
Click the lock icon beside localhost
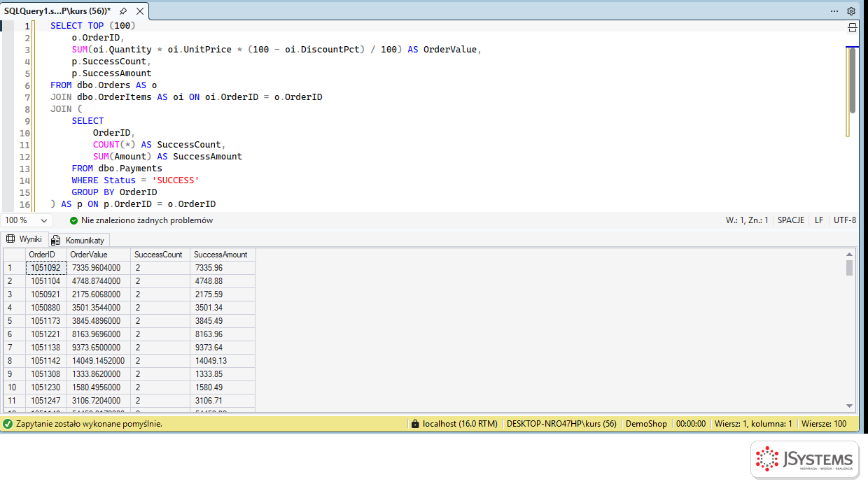click(416, 424)
